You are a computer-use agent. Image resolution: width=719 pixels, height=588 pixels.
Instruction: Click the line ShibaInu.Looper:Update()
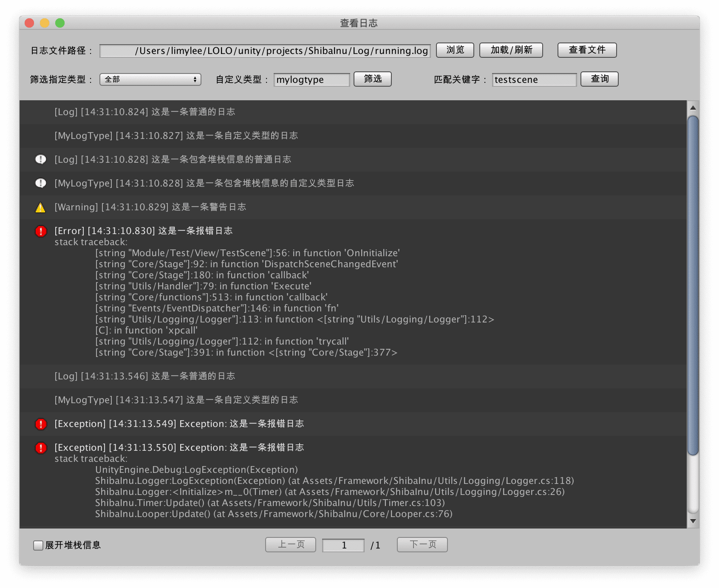[x=274, y=514]
